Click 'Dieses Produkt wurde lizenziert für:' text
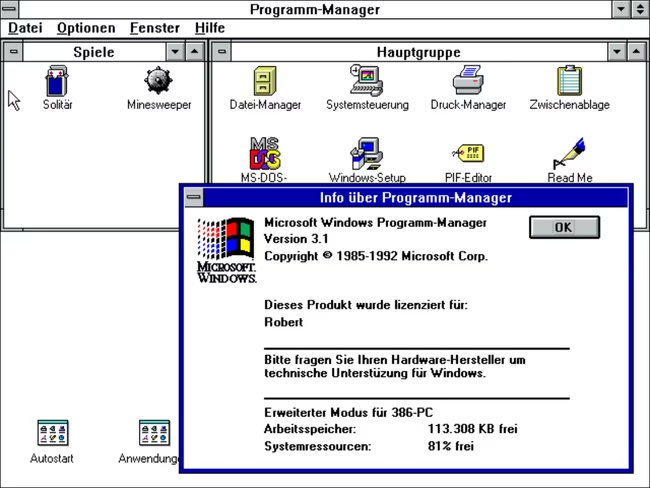The height and width of the screenshot is (488, 650). click(x=366, y=305)
